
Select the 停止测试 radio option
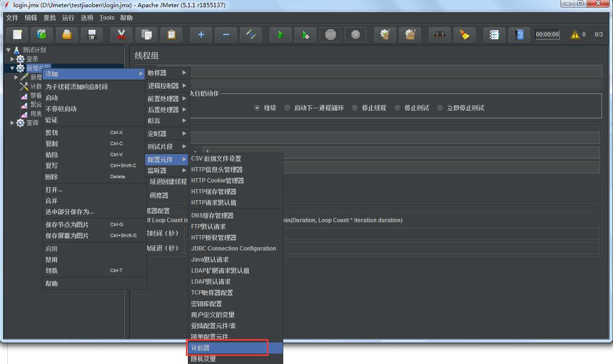point(397,108)
